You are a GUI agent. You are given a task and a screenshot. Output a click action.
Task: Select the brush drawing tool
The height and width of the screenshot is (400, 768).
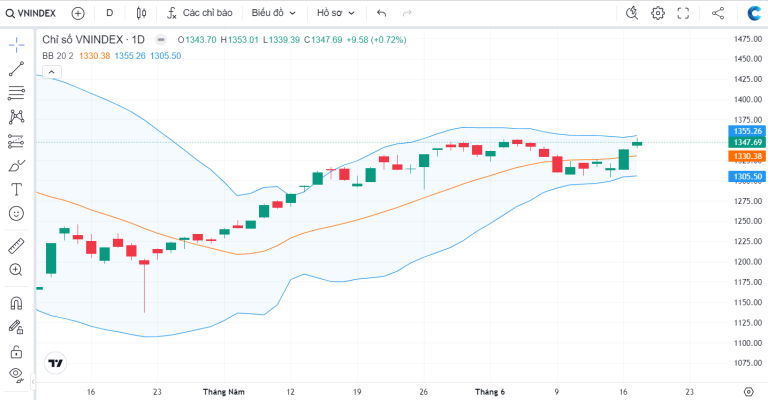[16, 166]
